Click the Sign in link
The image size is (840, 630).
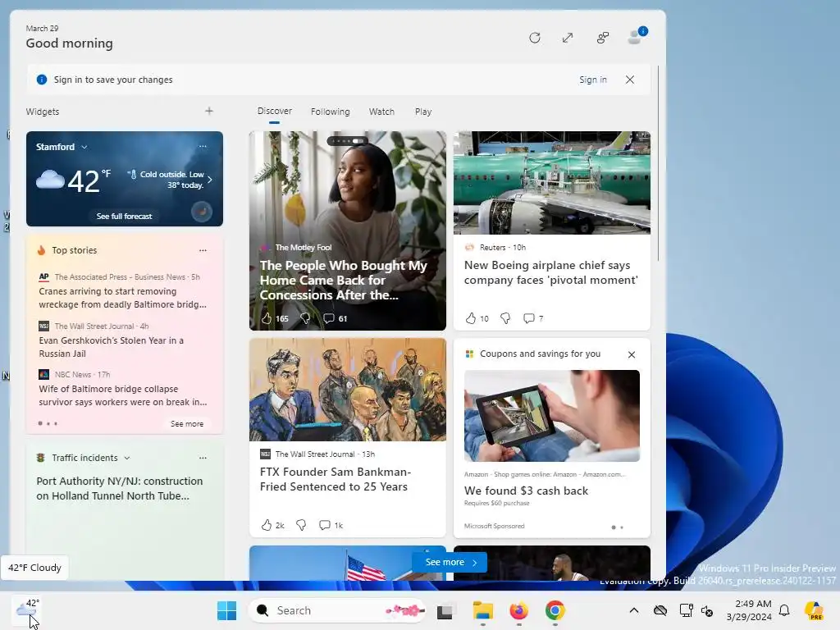coord(592,80)
